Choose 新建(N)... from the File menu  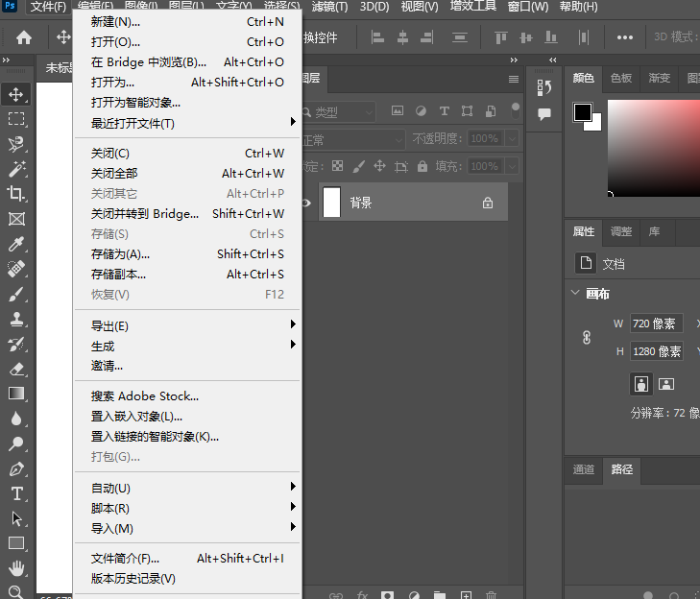(187, 21)
